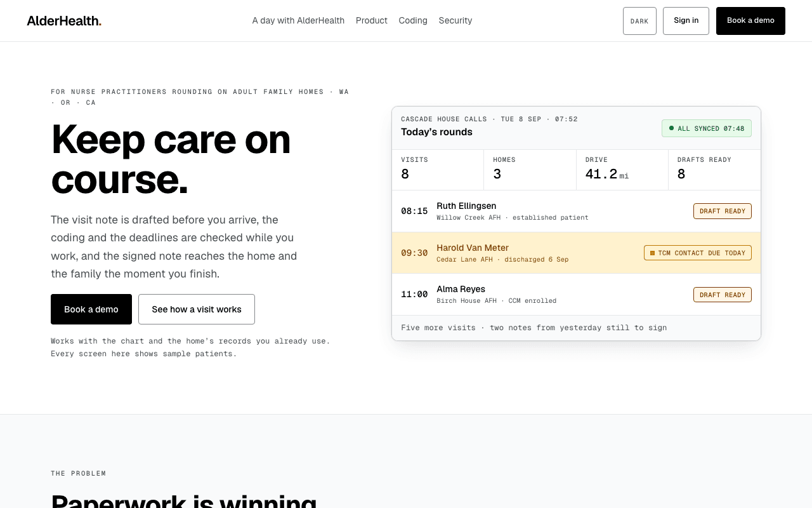Click 'CASCADE HOUSE CALLS' card header line

(489, 119)
